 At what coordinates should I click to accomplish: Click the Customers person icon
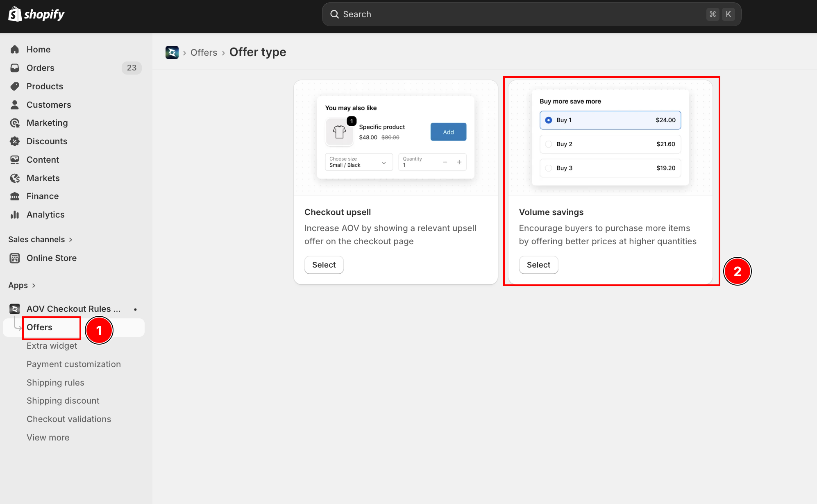[x=15, y=105]
